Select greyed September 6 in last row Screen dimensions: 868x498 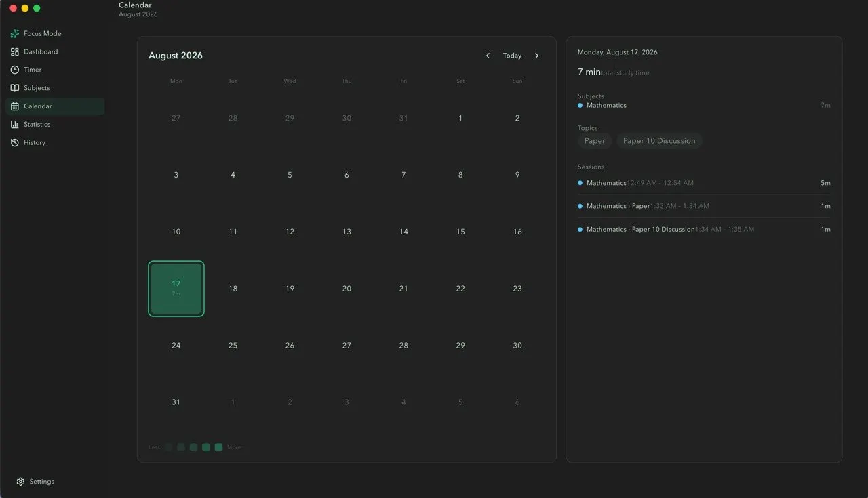point(517,402)
